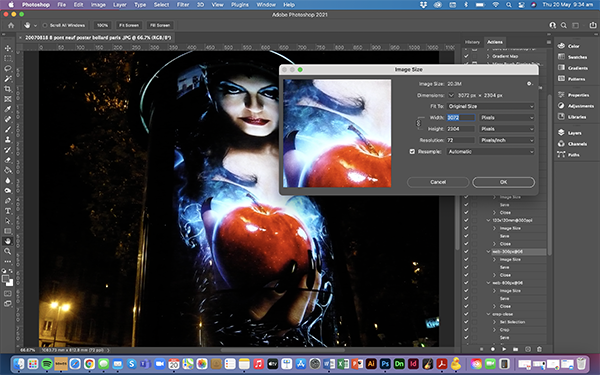The height and width of the screenshot is (375, 600).
Task: Delete action with the trash icon
Action: pyautogui.click(x=539, y=349)
